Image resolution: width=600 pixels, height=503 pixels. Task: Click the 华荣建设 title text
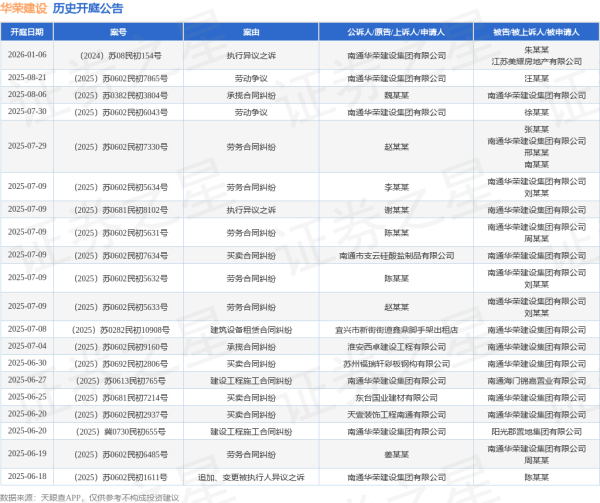pos(24,8)
